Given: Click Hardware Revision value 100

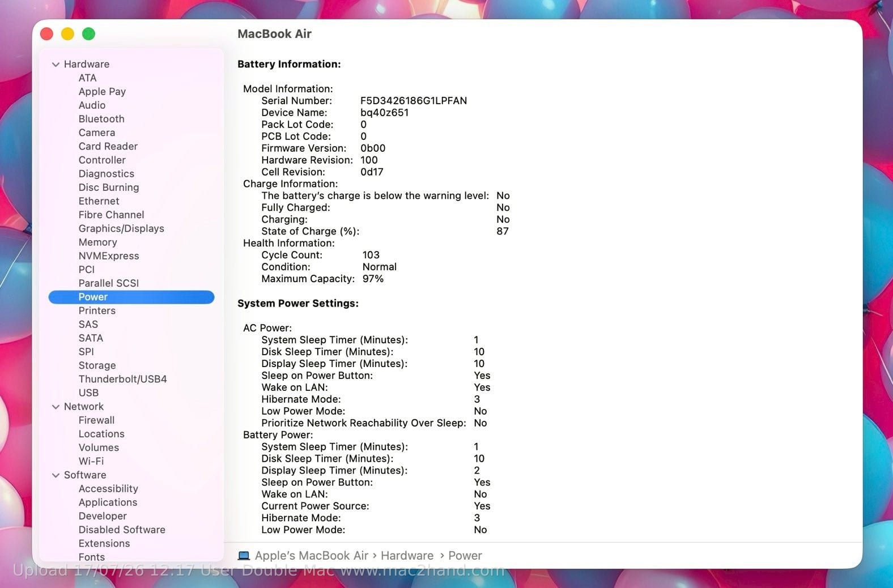Looking at the screenshot, I should (x=369, y=160).
